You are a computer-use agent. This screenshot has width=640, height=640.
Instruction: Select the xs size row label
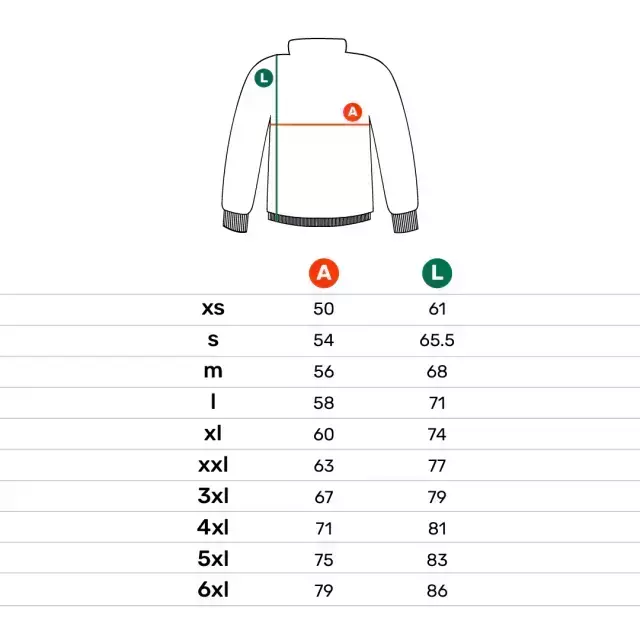pyautogui.click(x=213, y=309)
